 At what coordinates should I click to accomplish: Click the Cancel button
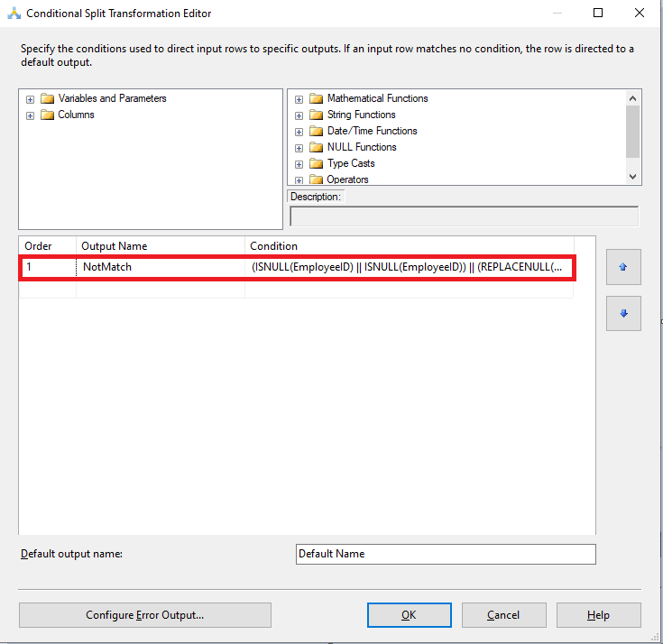503,615
